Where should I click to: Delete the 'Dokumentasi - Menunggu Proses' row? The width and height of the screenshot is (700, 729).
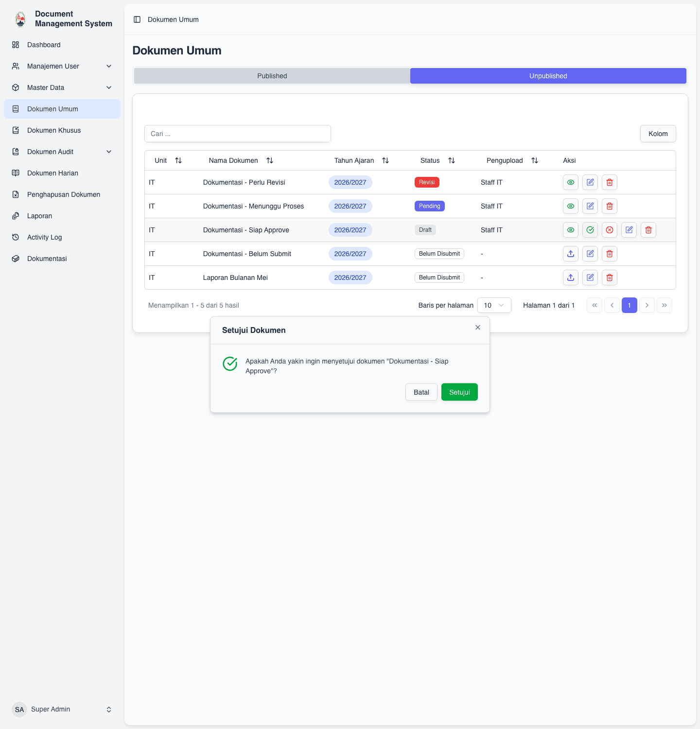pyautogui.click(x=610, y=206)
